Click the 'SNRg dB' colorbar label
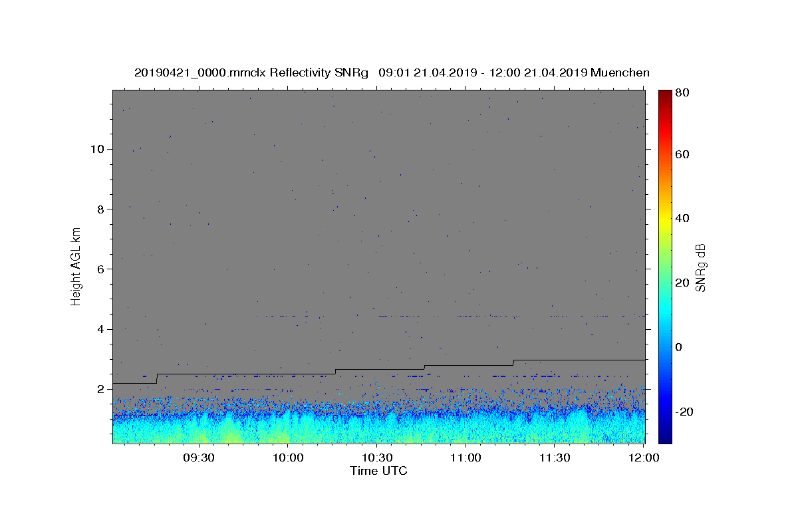The image size is (798, 532). click(700, 267)
